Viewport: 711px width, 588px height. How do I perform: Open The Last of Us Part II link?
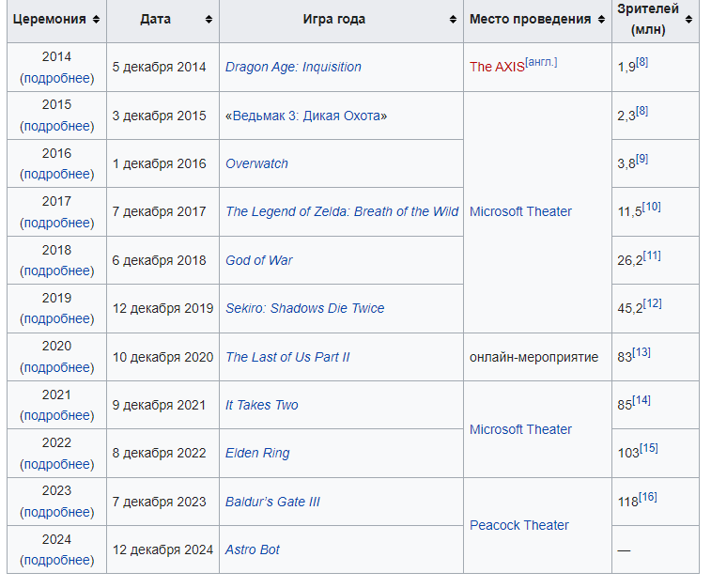287,357
